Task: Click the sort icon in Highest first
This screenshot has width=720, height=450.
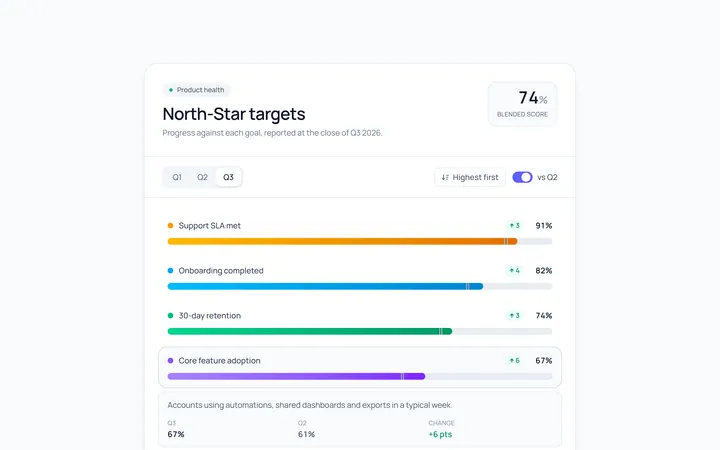Action: (445, 177)
